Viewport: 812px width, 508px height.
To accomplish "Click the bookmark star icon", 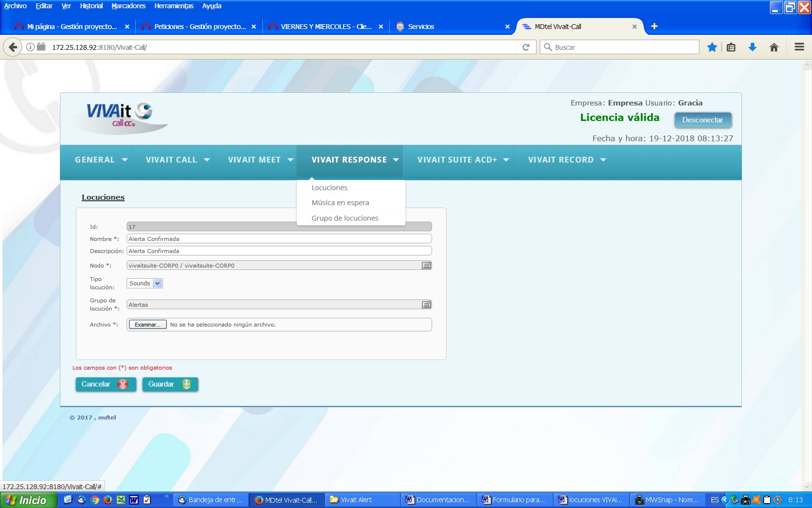I will [x=712, y=47].
